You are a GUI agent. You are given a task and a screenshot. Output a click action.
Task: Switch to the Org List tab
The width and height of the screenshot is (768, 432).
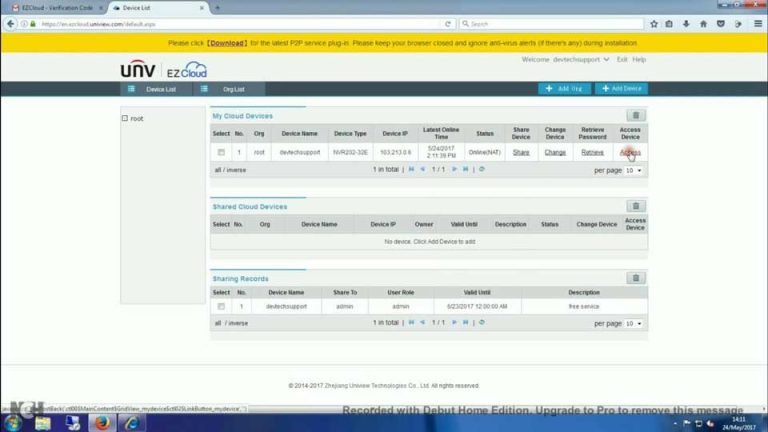pos(230,89)
